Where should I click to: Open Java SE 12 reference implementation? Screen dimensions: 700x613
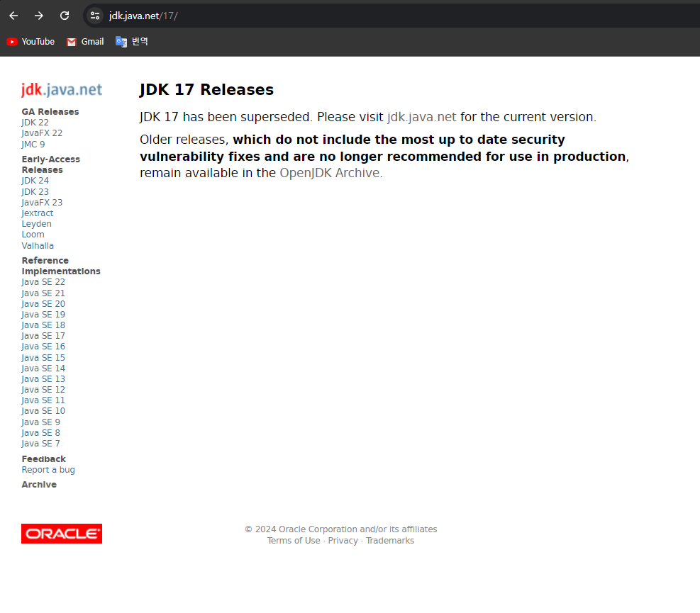click(x=43, y=390)
